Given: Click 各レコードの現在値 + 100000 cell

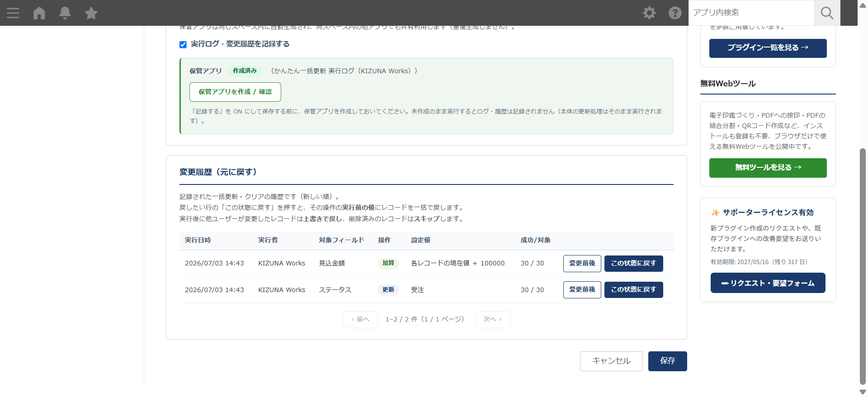Looking at the screenshot, I should coord(458,263).
